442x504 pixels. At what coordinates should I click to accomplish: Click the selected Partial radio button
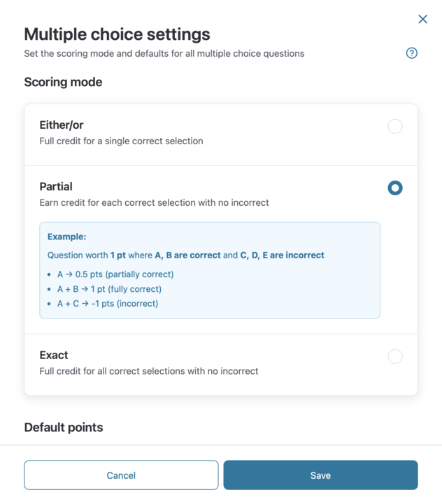tap(395, 188)
